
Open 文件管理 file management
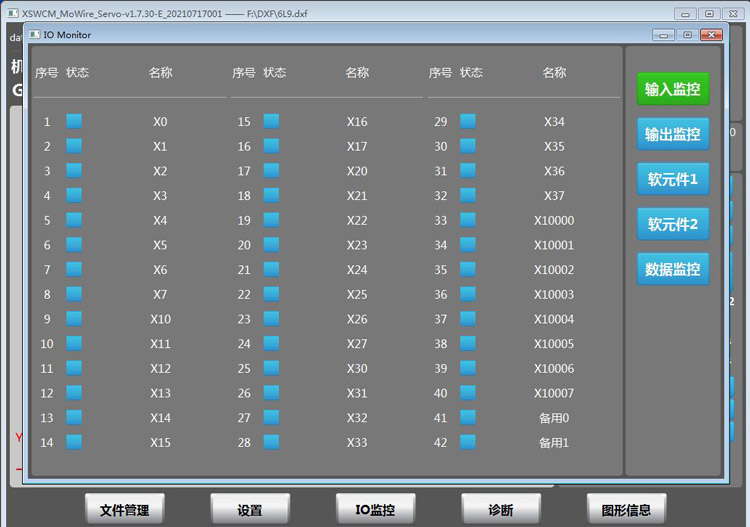(125, 509)
